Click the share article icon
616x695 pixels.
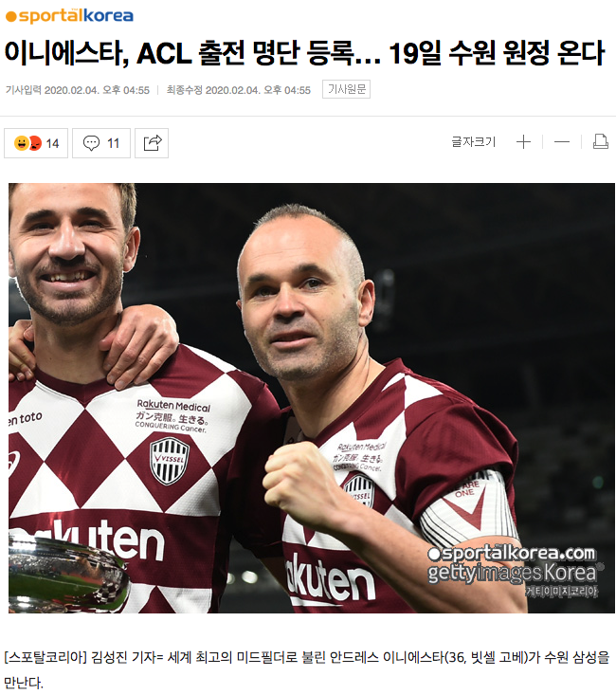(152, 143)
